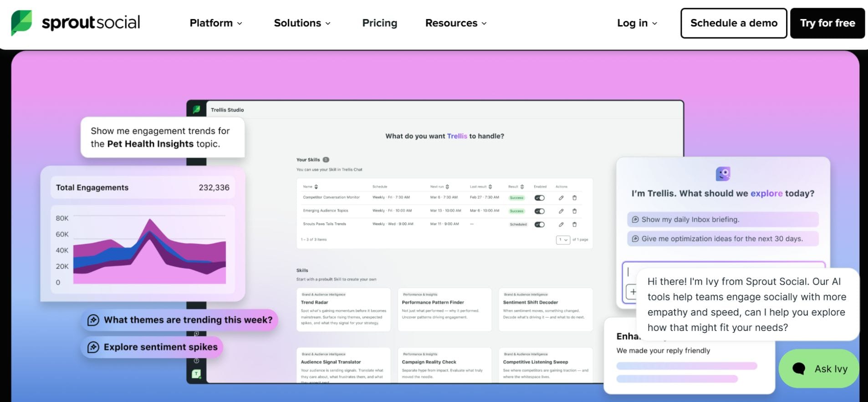Click the Try for free button

pos(827,23)
